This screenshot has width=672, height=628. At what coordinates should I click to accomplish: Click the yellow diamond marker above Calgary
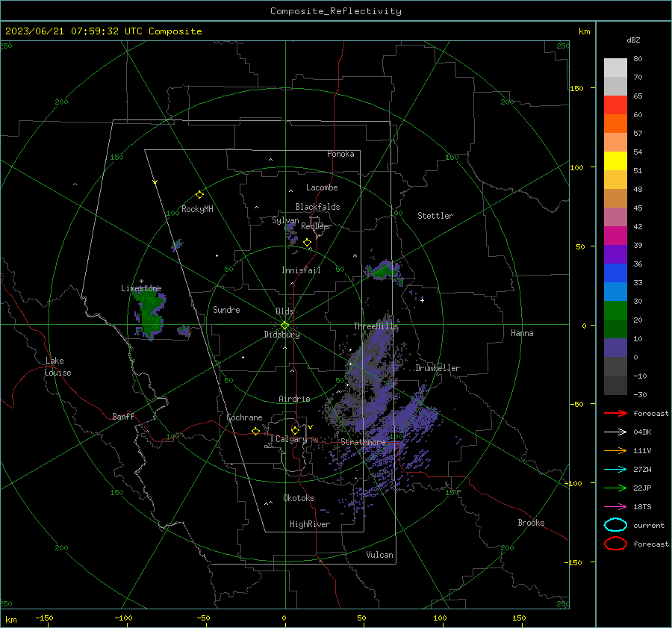click(295, 430)
